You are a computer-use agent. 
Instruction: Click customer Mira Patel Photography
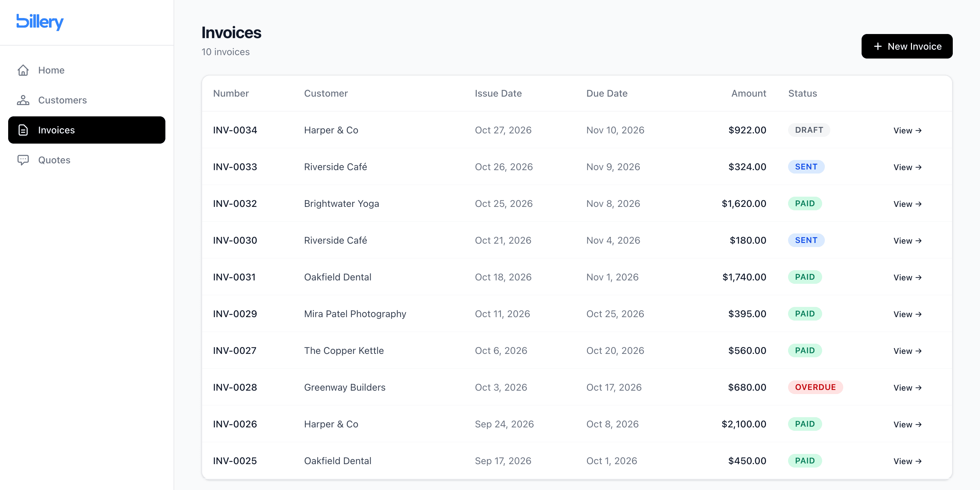coord(355,314)
